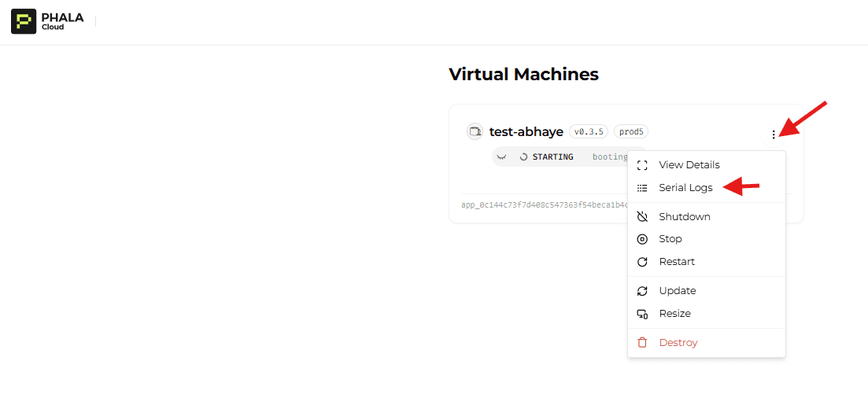The width and height of the screenshot is (868, 394).
Task: Choose Shutdown in the VM menu
Action: coord(684,217)
